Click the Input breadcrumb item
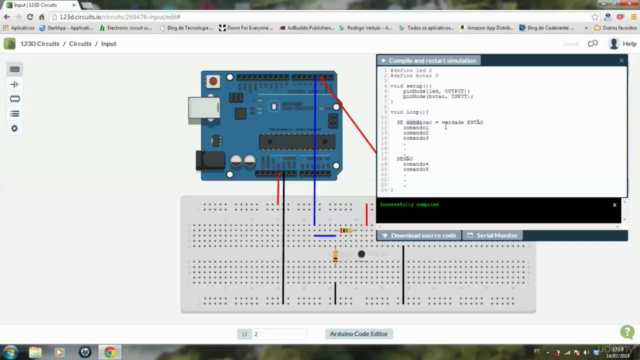Viewport: 640px width, 360px height. pos(109,44)
